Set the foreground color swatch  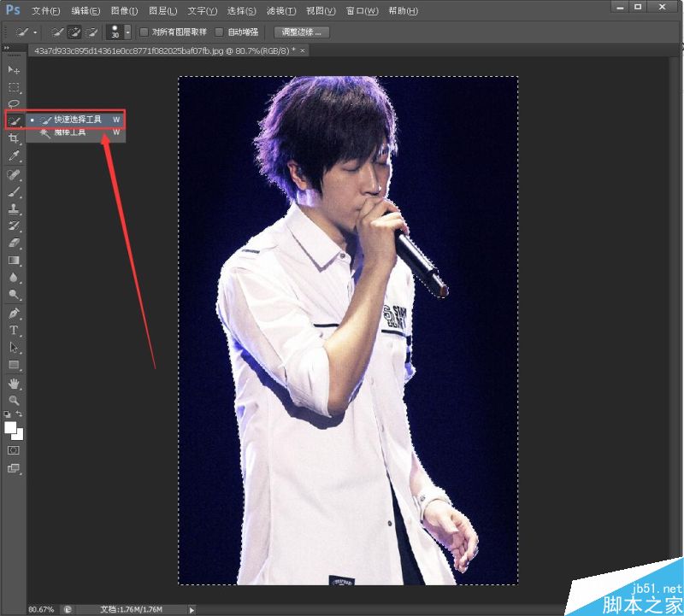pos(10,427)
